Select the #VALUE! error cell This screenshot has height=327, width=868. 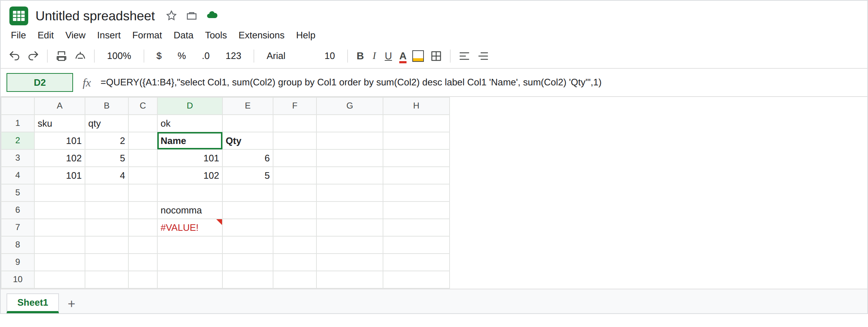coord(190,228)
